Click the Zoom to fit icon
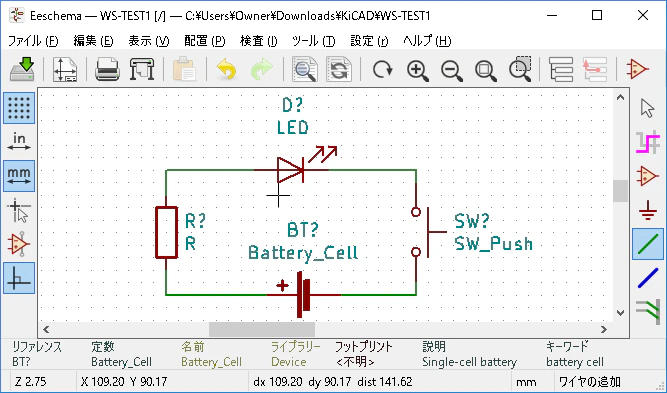667x393 pixels. click(x=486, y=70)
